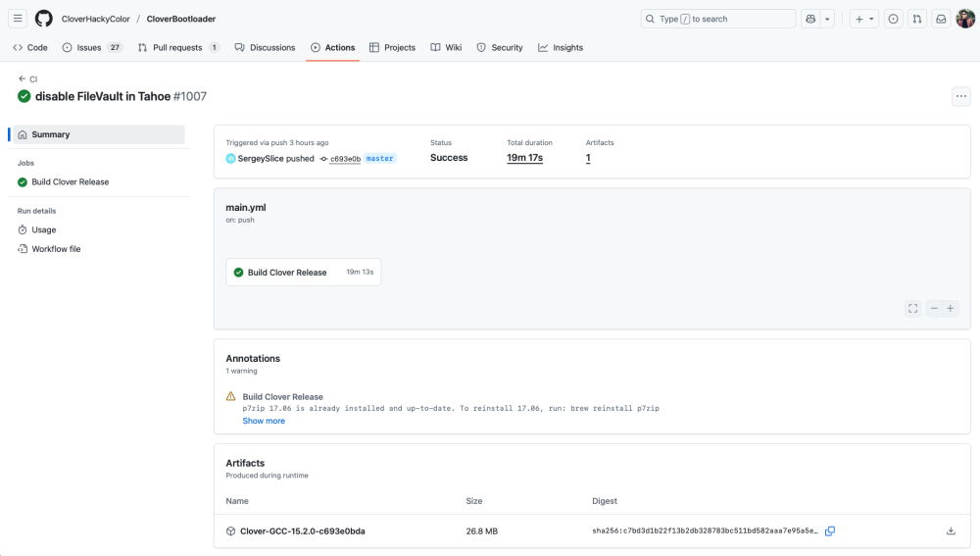Expand annotation with Show more

coord(264,421)
